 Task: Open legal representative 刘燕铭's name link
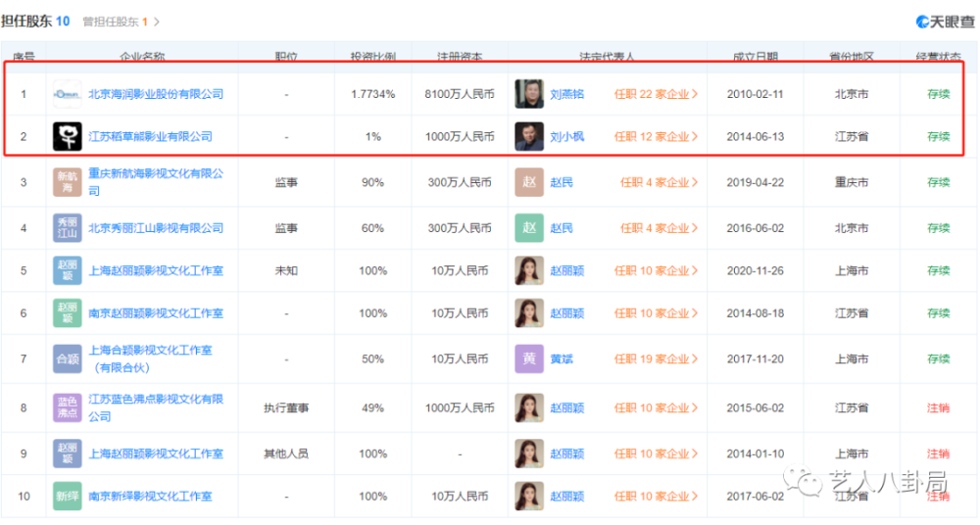[566, 94]
